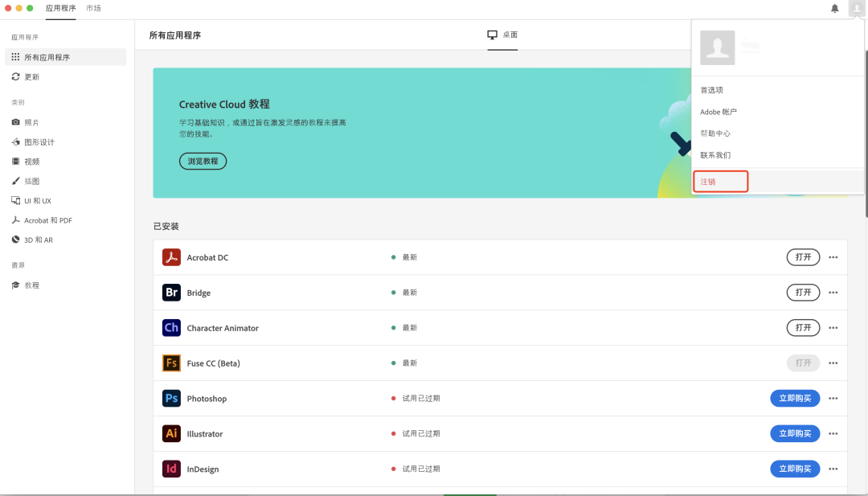Select the 桌面 tab label

point(510,35)
